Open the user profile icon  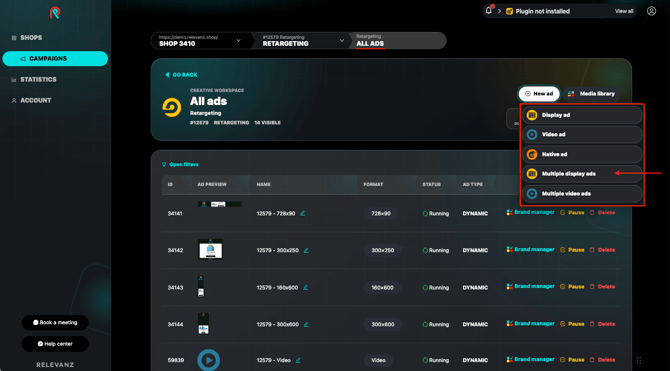tap(651, 11)
